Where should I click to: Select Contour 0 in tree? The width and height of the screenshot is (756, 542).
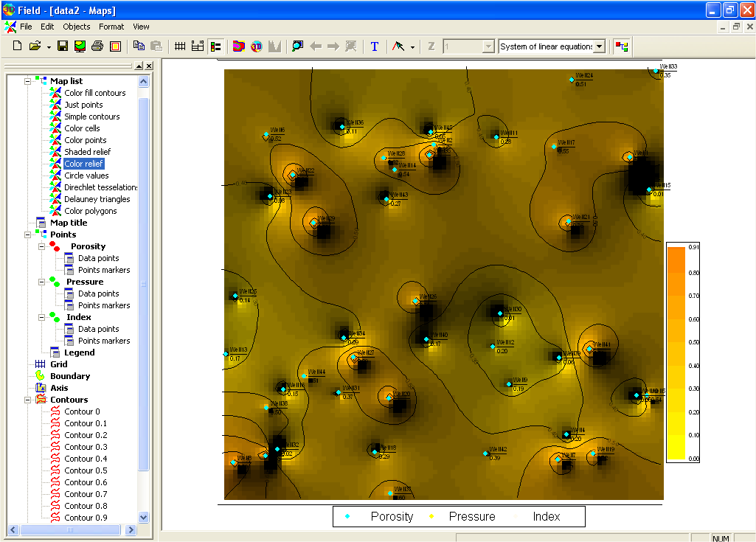[82, 411]
